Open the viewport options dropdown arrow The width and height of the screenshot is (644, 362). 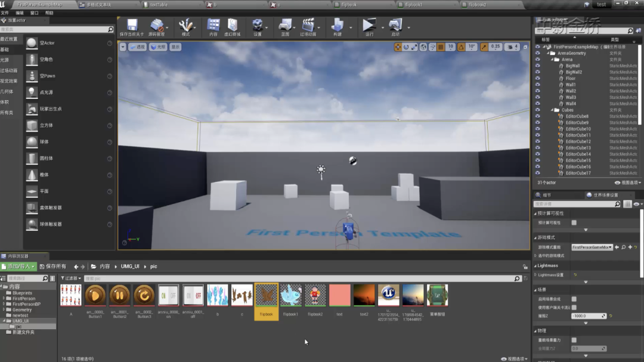point(122,47)
